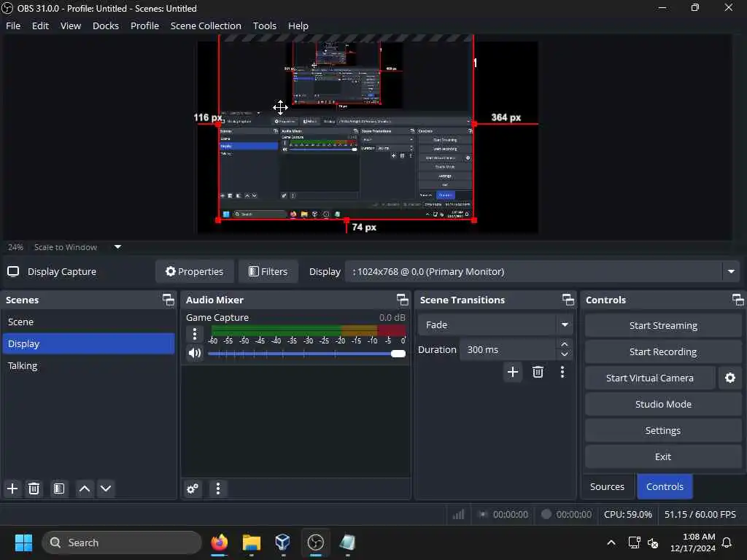Mute the Game Capture audio source

click(194, 353)
